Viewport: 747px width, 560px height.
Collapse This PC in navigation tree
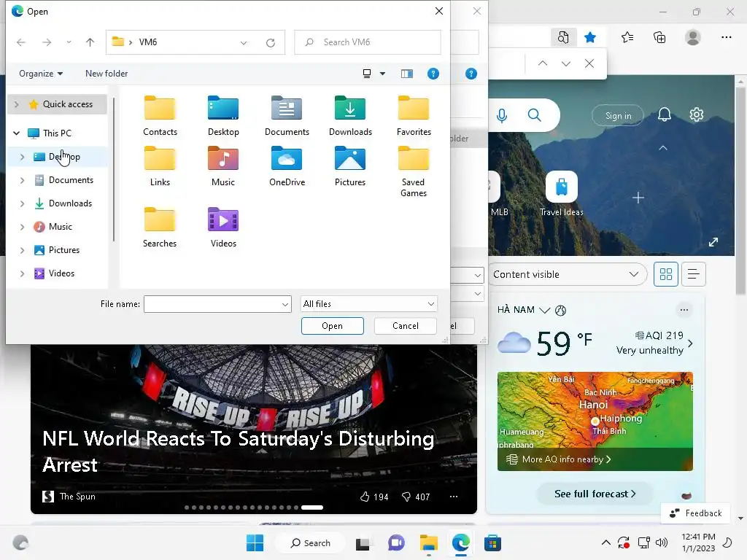click(17, 133)
